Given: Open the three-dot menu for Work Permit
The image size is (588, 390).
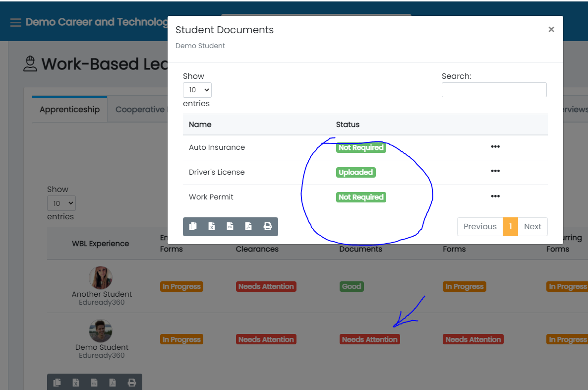Looking at the screenshot, I should click(495, 196).
